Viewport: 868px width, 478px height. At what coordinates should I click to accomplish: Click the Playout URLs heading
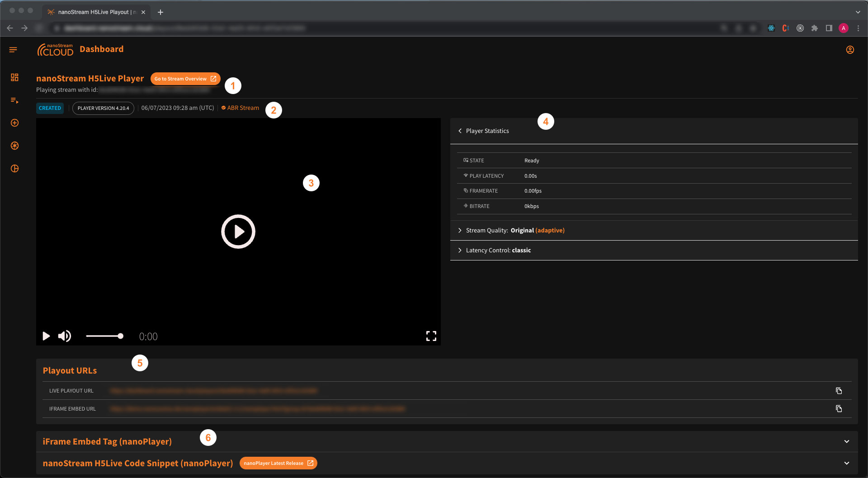click(70, 370)
